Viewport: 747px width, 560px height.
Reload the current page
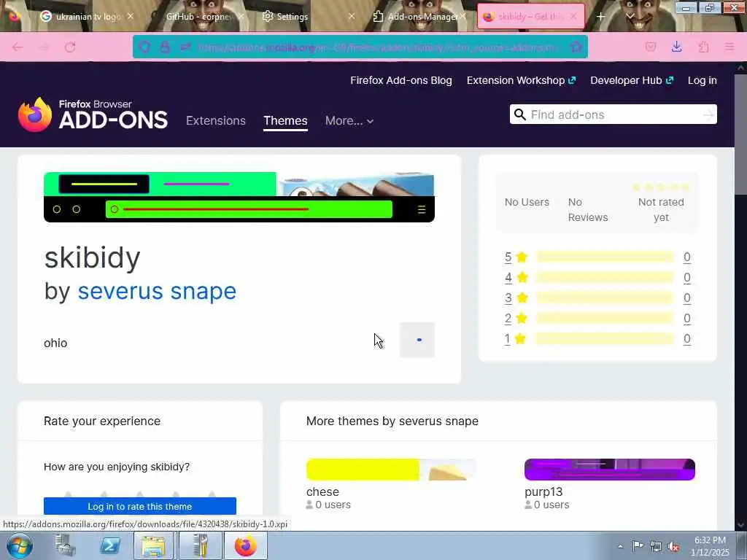70,47
